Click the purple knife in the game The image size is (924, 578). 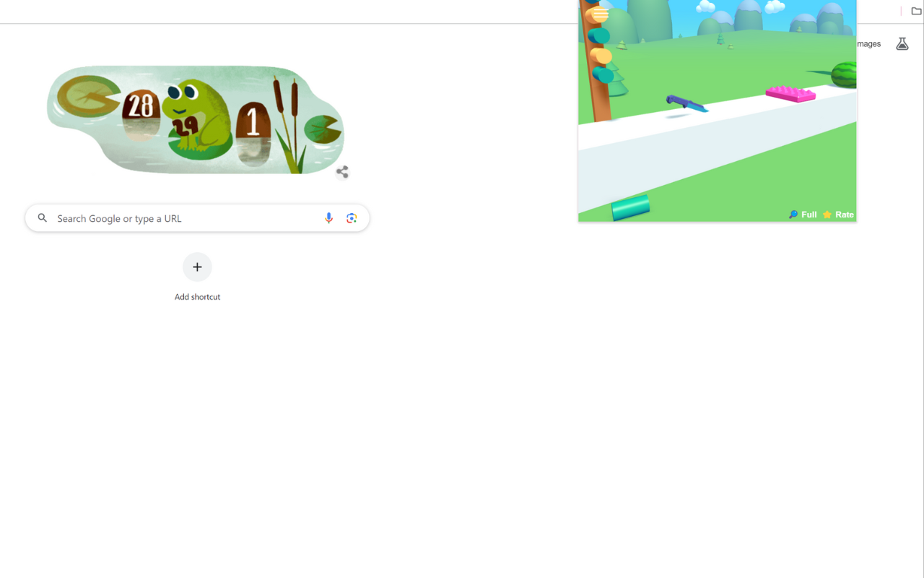pyautogui.click(x=687, y=104)
